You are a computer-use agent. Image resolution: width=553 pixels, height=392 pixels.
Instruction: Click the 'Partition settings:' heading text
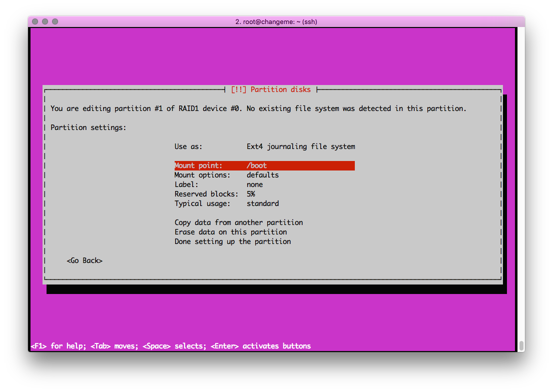coord(89,127)
